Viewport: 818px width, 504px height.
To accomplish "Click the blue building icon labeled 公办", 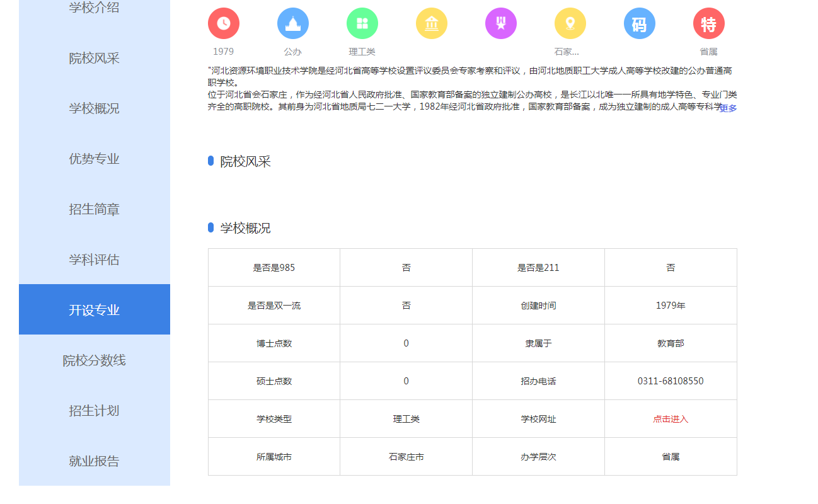I will tap(293, 23).
